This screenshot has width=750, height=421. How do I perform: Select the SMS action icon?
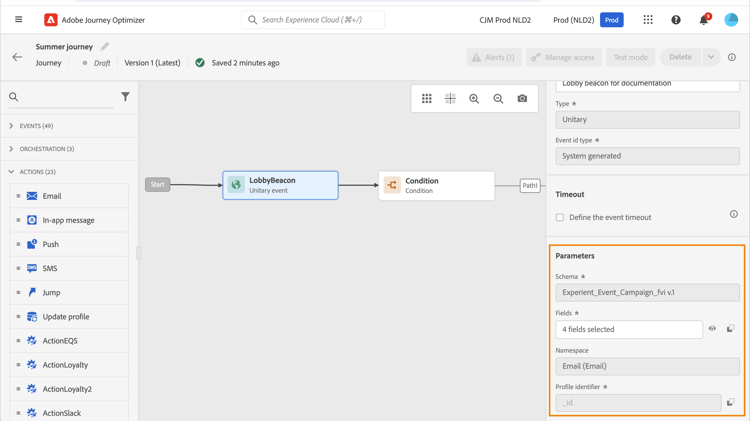[x=32, y=268]
